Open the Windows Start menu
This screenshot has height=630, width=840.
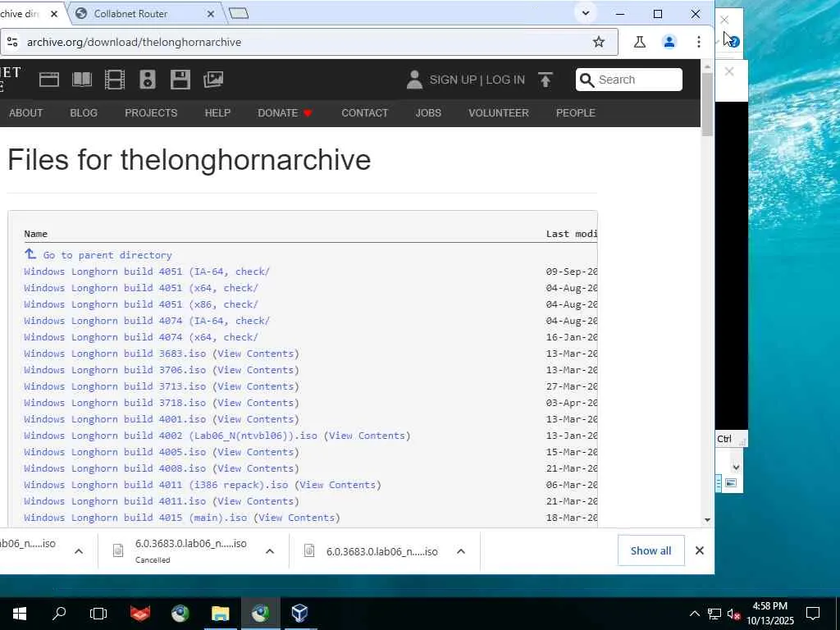pyautogui.click(x=20, y=614)
